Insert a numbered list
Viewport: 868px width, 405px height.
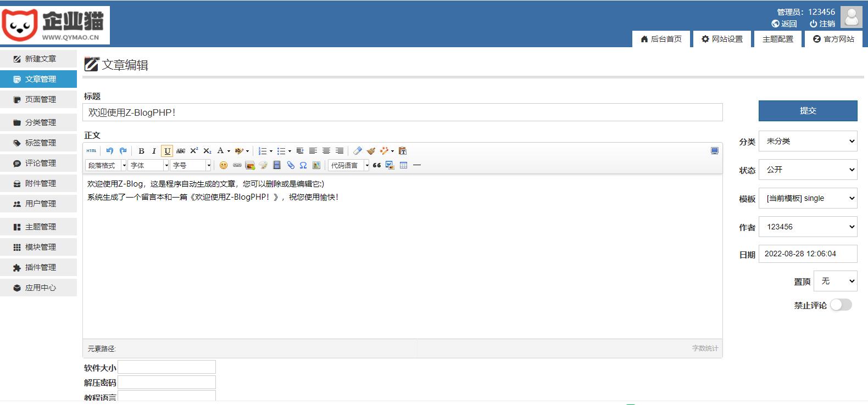pos(263,151)
